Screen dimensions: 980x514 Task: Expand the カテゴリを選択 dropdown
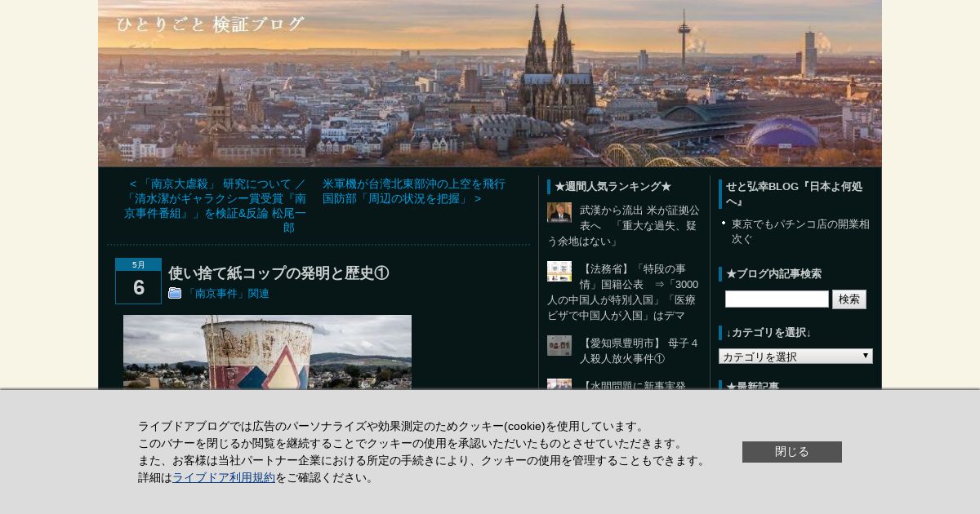click(x=795, y=357)
